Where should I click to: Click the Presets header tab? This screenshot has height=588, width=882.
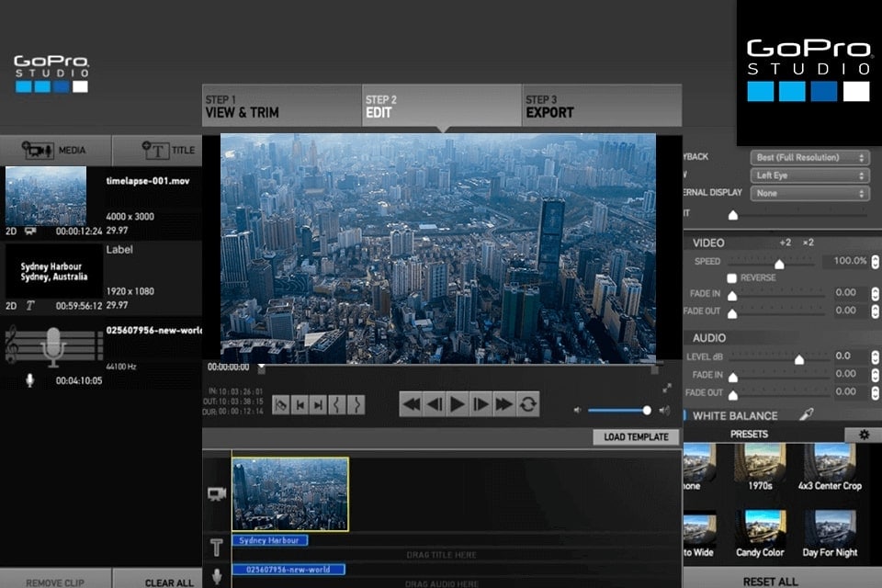click(x=749, y=435)
